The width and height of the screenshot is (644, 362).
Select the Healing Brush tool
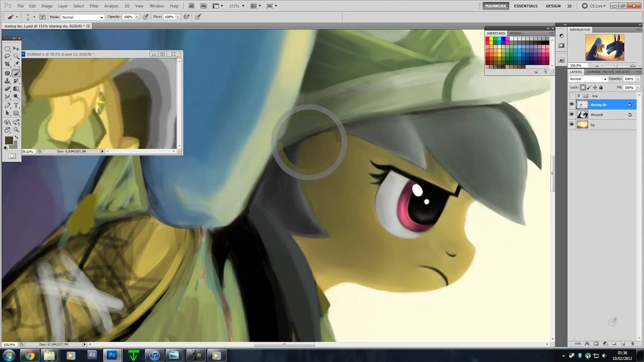click(x=7, y=73)
